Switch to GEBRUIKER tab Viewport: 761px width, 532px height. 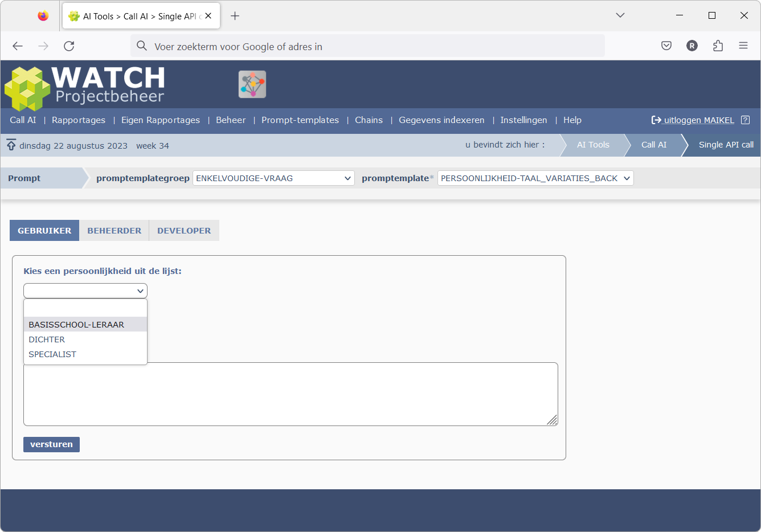pyautogui.click(x=44, y=231)
